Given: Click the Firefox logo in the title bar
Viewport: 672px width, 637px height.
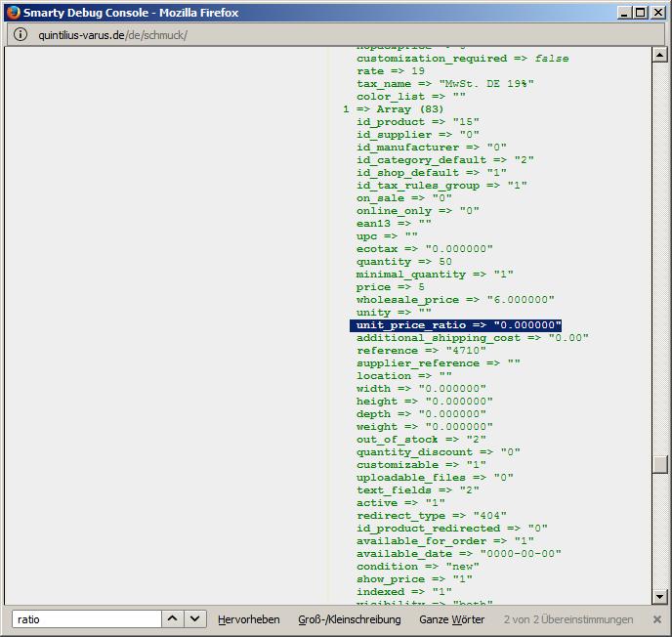Looking at the screenshot, I should coord(14,13).
